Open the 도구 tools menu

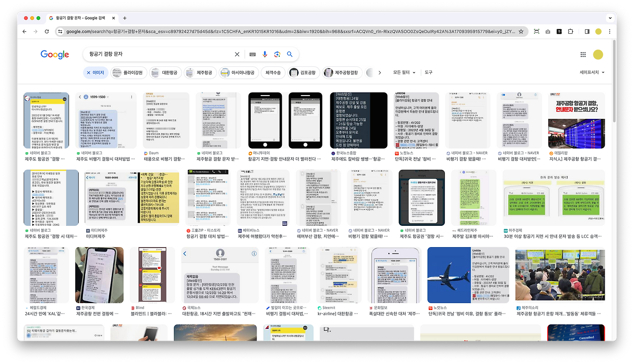tap(428, 72)
